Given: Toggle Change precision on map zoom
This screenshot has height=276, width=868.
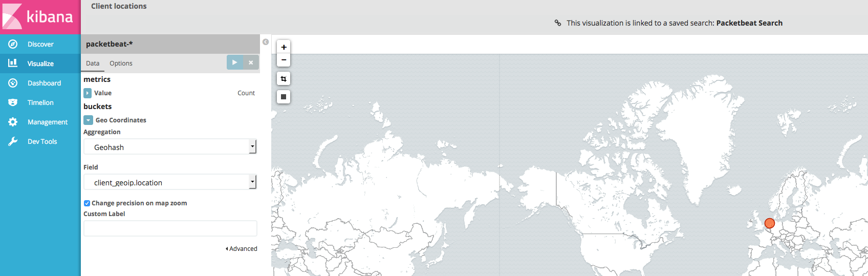Looking at the screenshot, I should pos(87,203).
